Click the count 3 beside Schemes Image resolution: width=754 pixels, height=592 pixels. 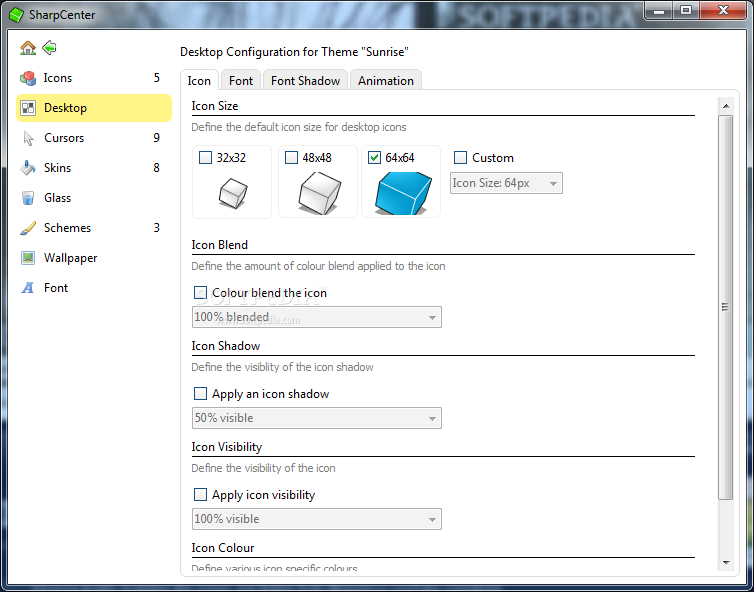[x=157, y=228]
